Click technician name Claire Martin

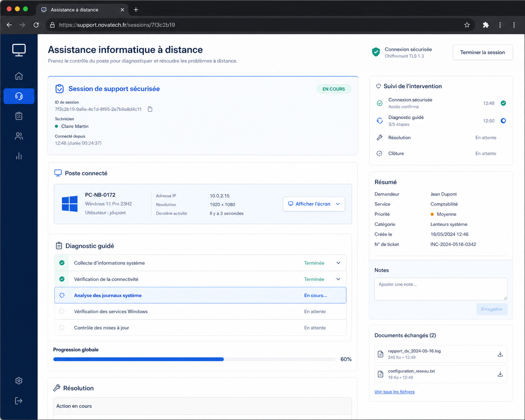[x=75, y=127]
